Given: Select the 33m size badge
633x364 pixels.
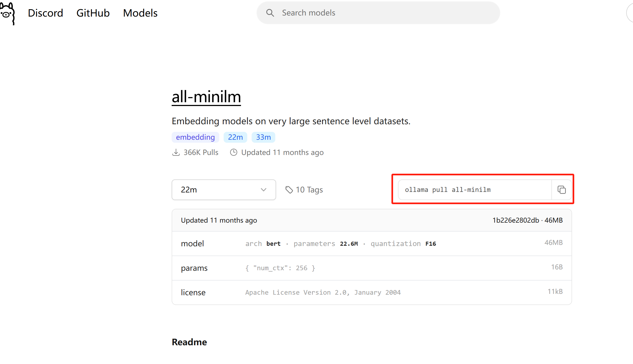Looking at the screenshot, I should (263, 137).
